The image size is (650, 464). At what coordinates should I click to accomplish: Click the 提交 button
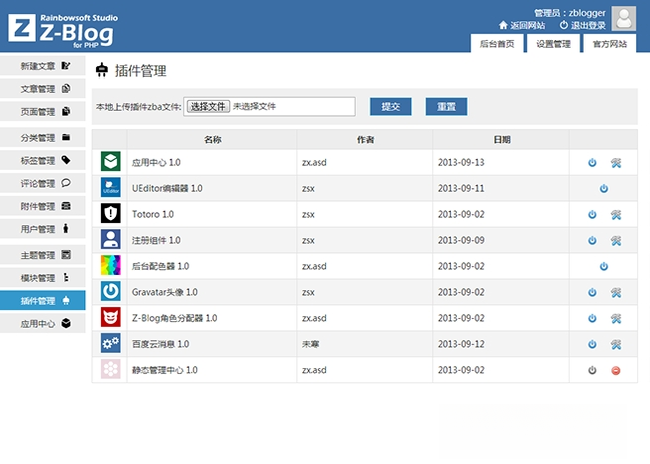coord(390,107)
